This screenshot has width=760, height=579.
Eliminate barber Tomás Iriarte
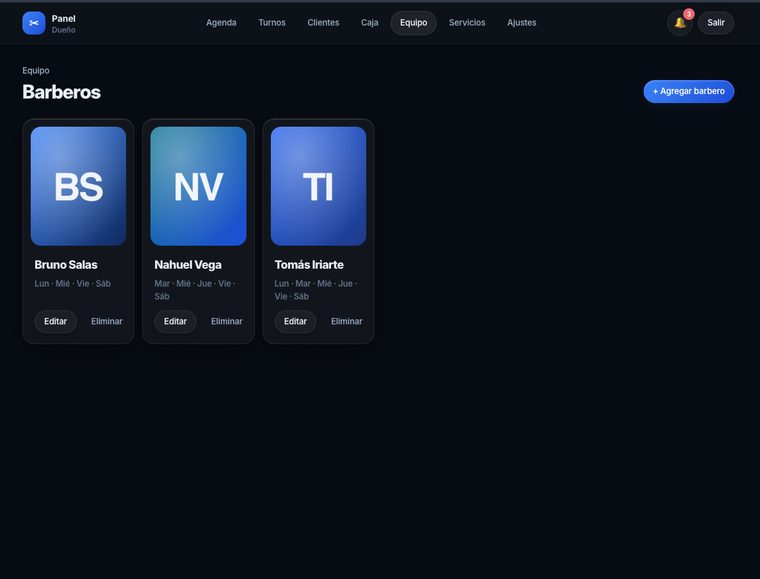pyautogui.click(x=347, y=321)
